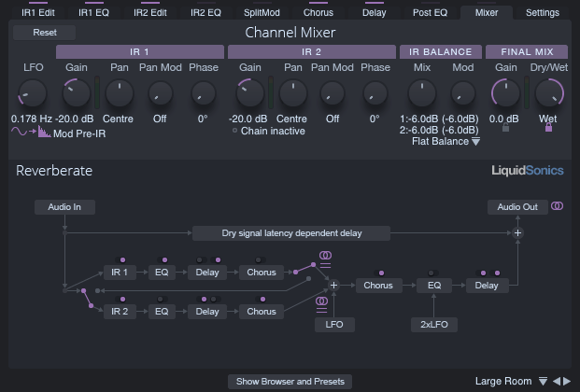This screenshot has height=392, width=580.
Task: Toggle the enable dot above IR 2 chain Chorus
Action: coord(262,300)
